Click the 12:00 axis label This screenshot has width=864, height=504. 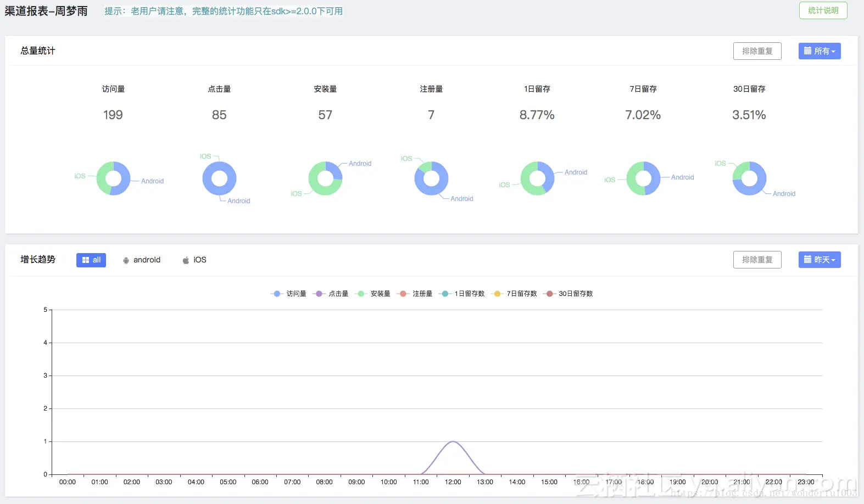[453, 482]
